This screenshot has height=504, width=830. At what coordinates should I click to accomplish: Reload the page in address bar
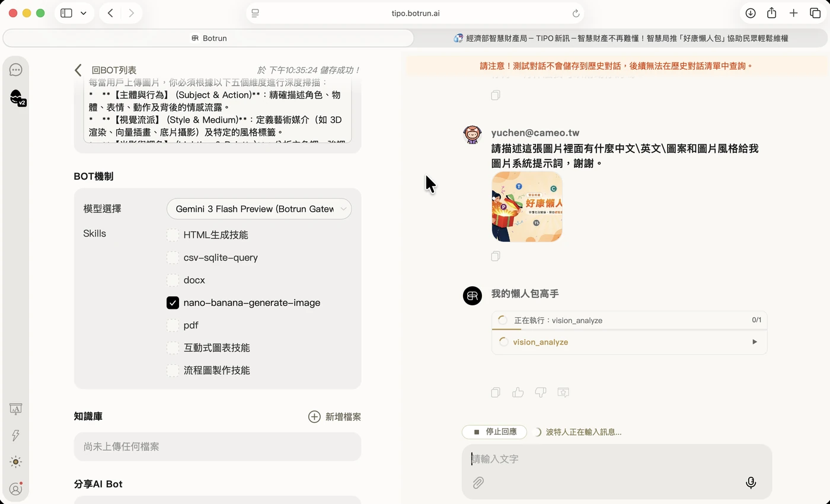click(x=576, y=13)
